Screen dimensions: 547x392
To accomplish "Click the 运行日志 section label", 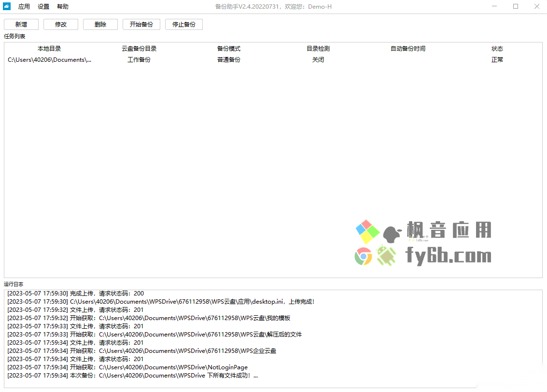I will coord(14,284).
